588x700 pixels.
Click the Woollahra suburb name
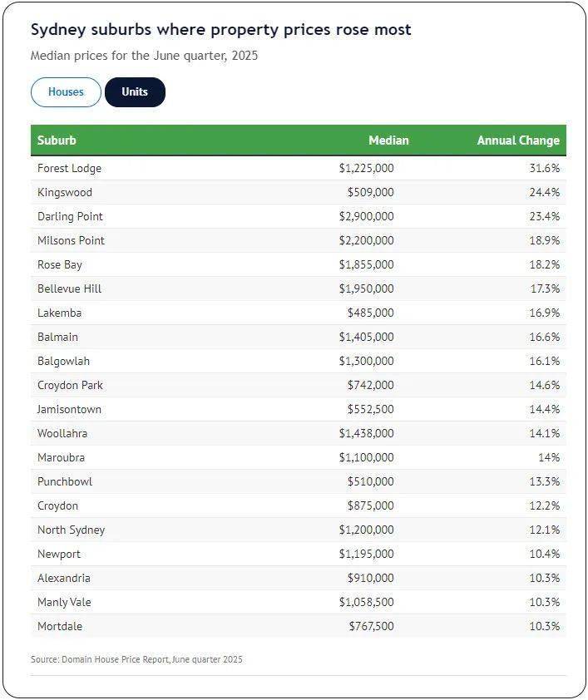(x=62, y=433)
